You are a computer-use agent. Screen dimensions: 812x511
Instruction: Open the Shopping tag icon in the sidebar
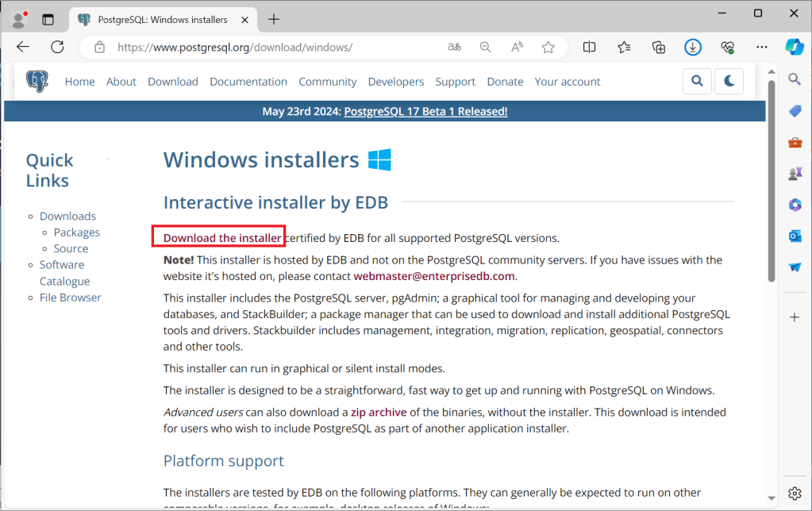pos(795,110)
